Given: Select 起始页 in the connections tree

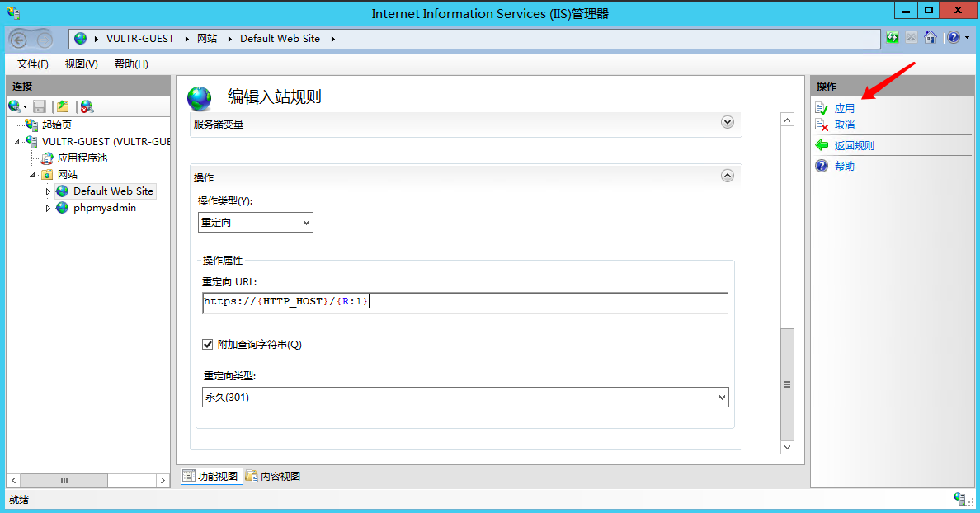Looking at the screenshot, I should click(56, 125).
